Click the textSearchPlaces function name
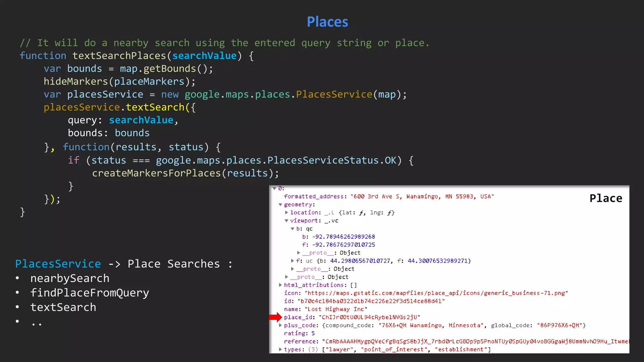The image size is (644, 362). click(x=119, y=56)
